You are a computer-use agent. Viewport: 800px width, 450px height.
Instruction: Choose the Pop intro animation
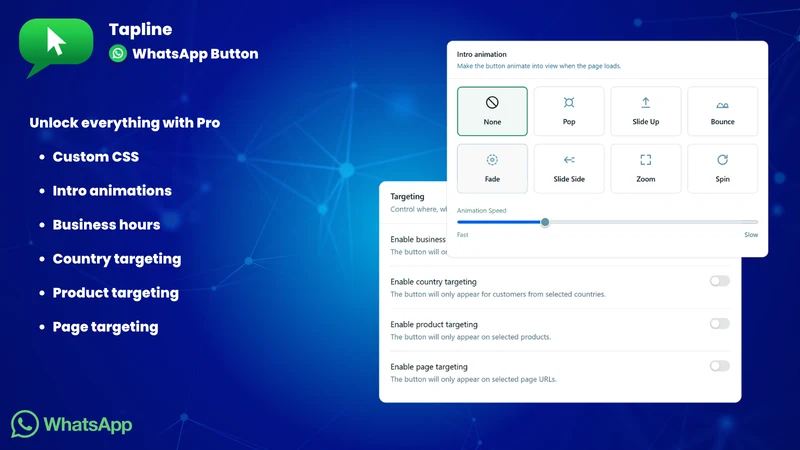pos(569,111)
